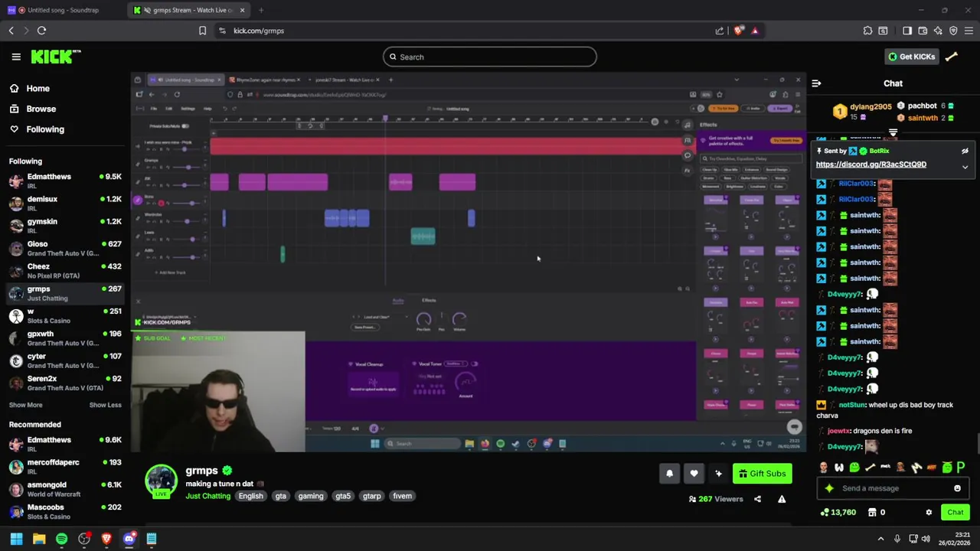Toggle the follow heart button
Screen dimensions: 980x551
click(694, 474)
